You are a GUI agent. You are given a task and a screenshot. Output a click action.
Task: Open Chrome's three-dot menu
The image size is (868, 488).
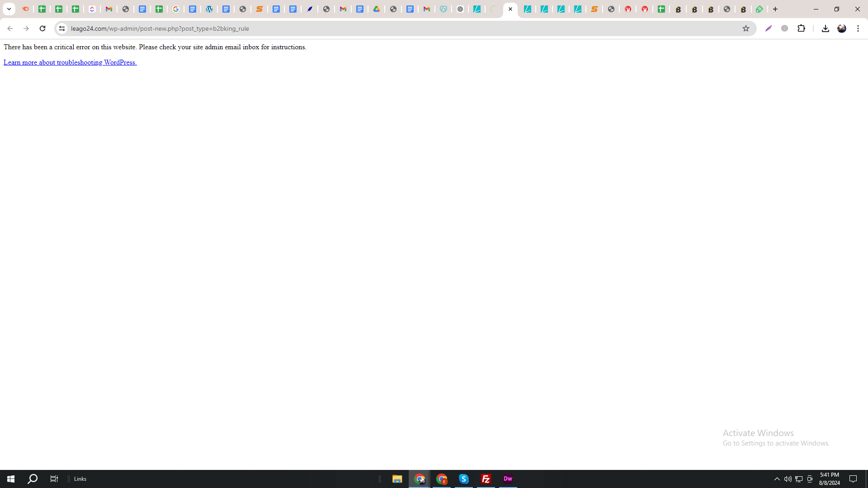[858, 28]
